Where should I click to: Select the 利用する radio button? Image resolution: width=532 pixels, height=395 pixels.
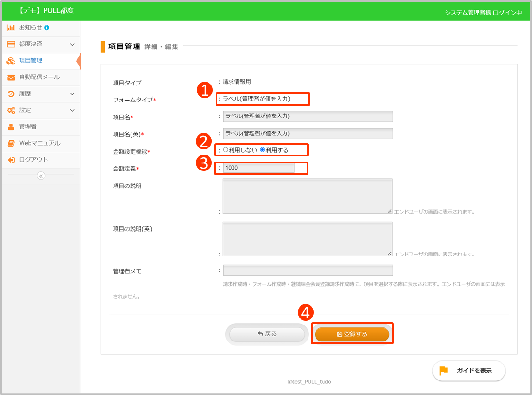[x=262, y=150]
